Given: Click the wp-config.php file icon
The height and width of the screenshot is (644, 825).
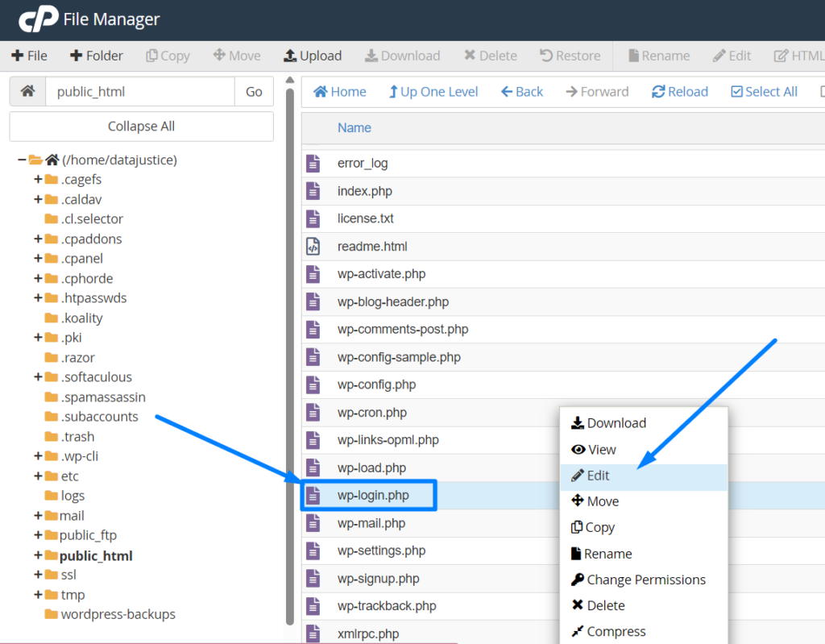Looking at the screenshot, I should click(313, 384).
